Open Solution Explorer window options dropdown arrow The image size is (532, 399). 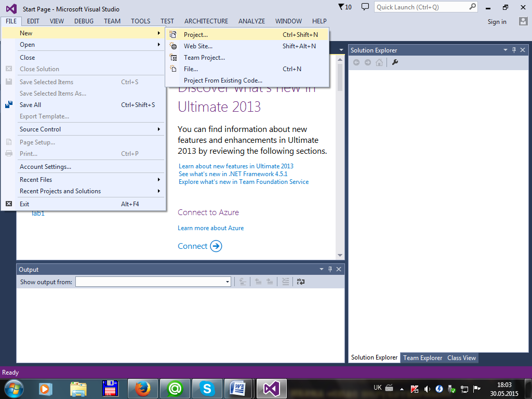505,50
